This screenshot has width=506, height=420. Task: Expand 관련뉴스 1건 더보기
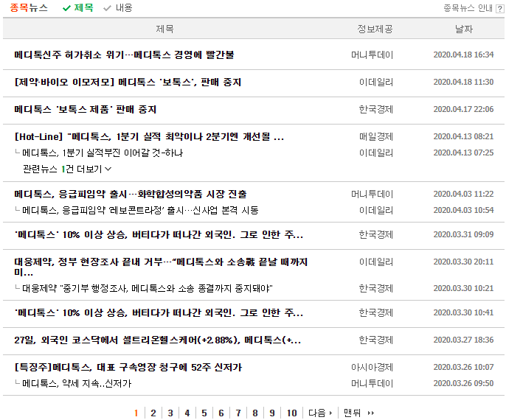[67, 169]
